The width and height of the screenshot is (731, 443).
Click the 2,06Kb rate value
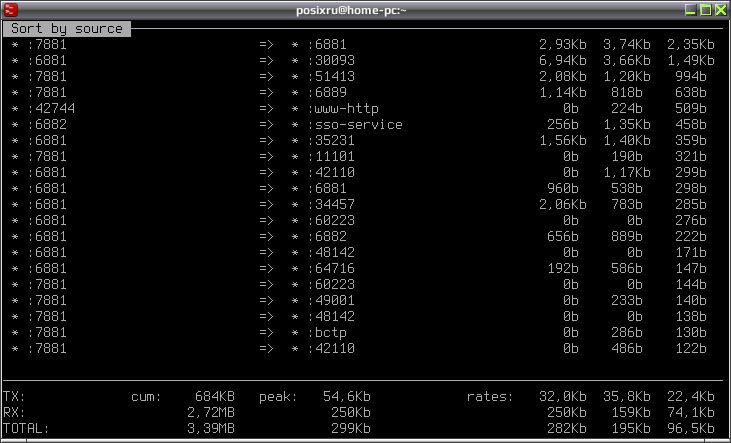pos(563,204)
